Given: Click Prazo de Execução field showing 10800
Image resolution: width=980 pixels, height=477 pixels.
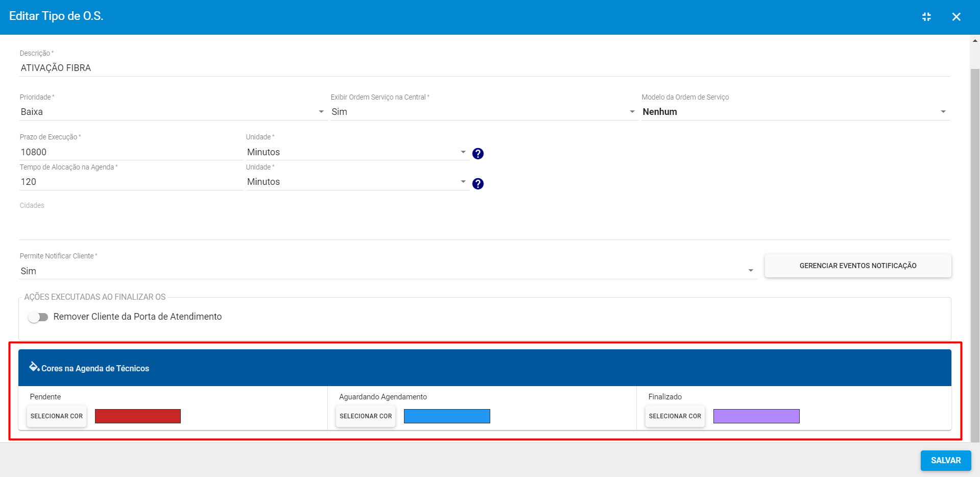Looking at the screenshot, I should pos(131,152).
